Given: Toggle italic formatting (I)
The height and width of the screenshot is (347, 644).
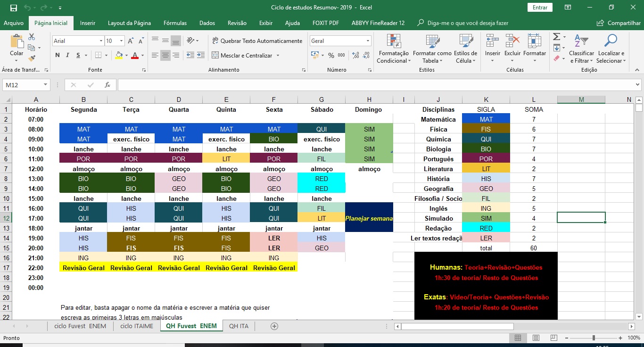Looking at the screenshot, I should tap(68, 56).
